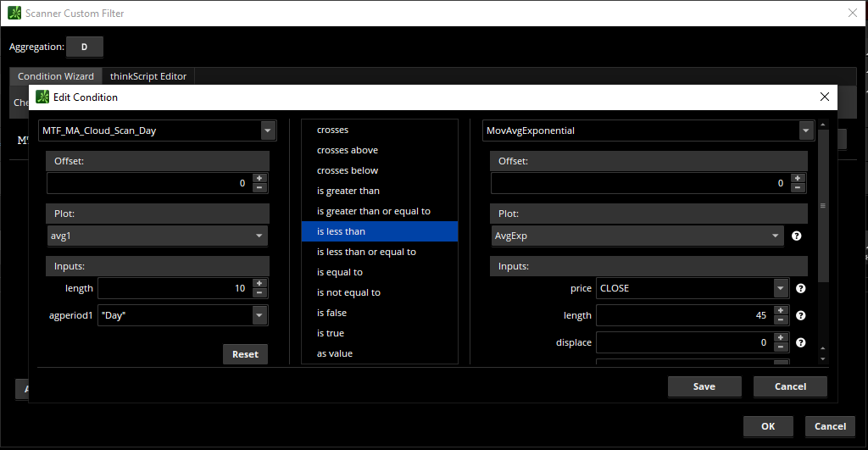Decrease left length 10 with minus stepper
This screenshot has height=450, width=868.
[259, 293]
